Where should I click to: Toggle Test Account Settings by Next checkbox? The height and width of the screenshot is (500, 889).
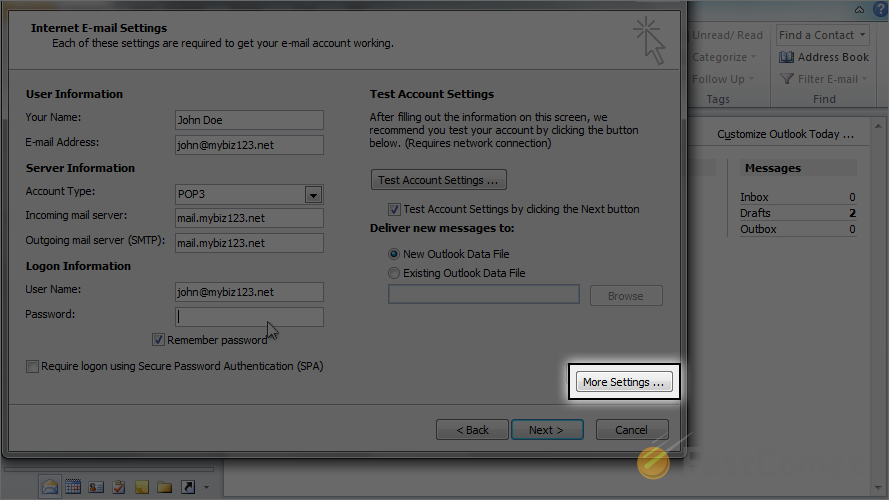pyautogui.click(x=394, y=209)
